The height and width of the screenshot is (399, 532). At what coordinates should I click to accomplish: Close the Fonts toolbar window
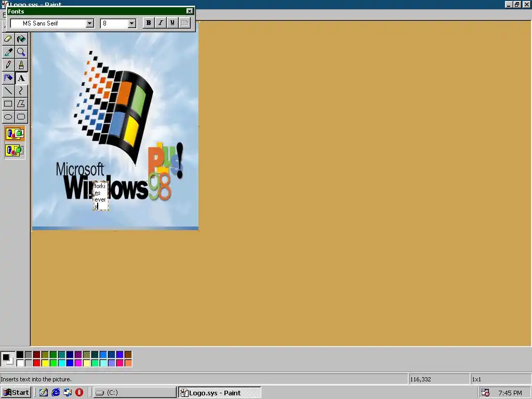click(x=190, y=11)
